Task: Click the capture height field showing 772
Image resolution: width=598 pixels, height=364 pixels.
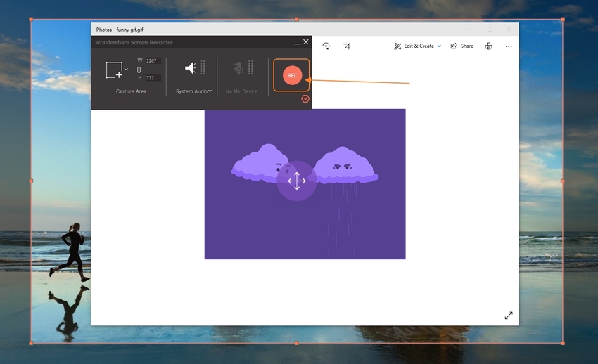Action: click(152, 78)
